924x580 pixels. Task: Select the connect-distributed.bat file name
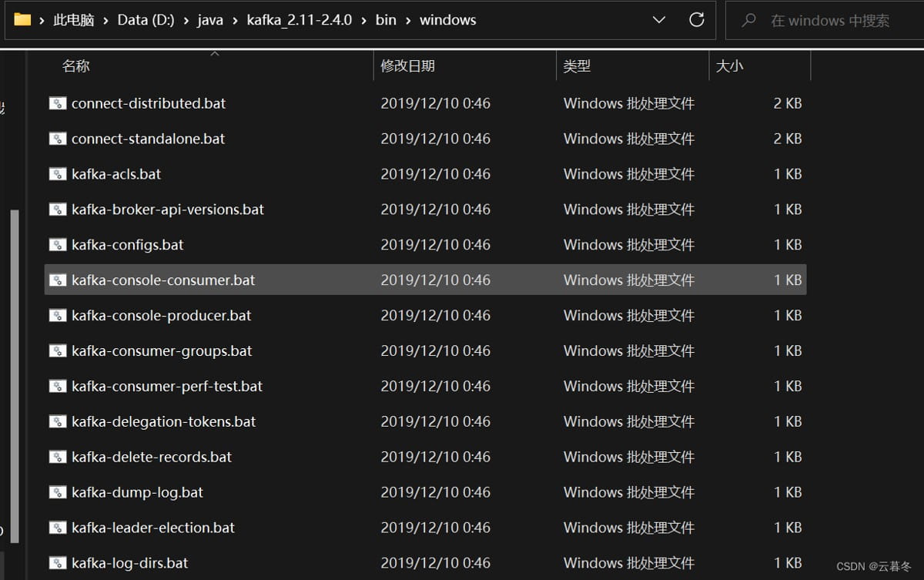point(149,103)
